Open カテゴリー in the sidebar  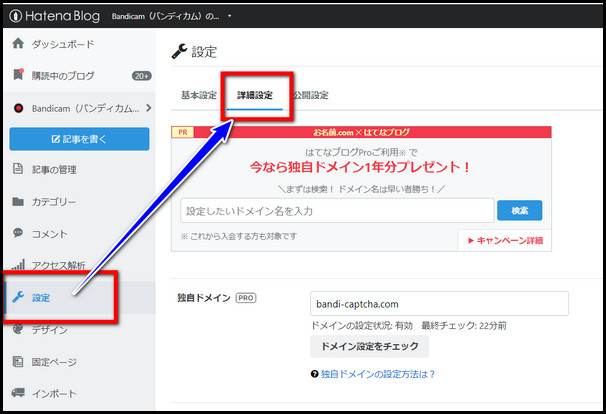pyautogui.click(x=54, y=202)
